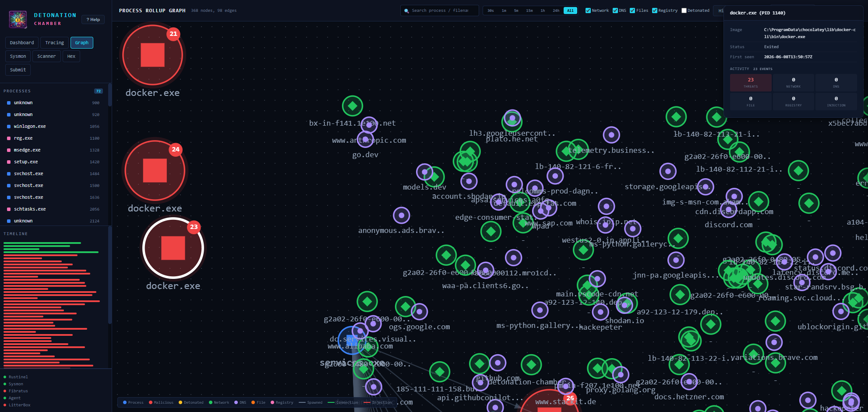Screen dimensions: 868x412
Task: Click the Network legend entry
Action: (219, 402)
